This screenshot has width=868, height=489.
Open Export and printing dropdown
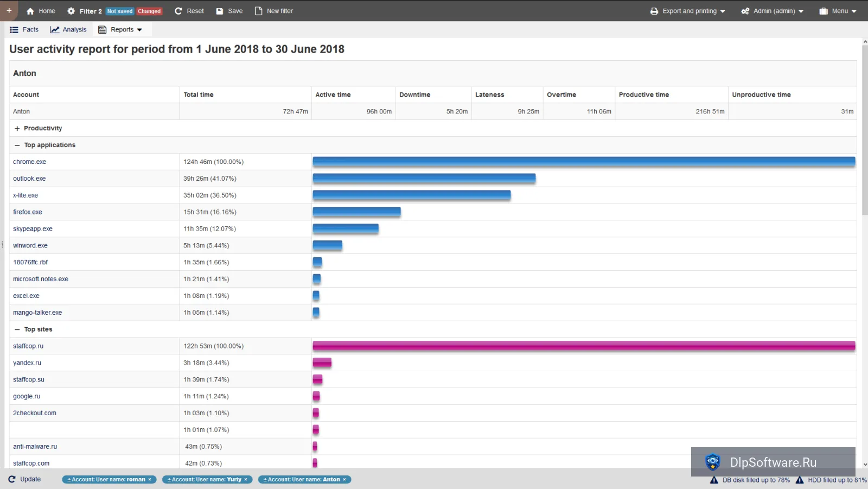pyautogui.click(x=687, y=11)
